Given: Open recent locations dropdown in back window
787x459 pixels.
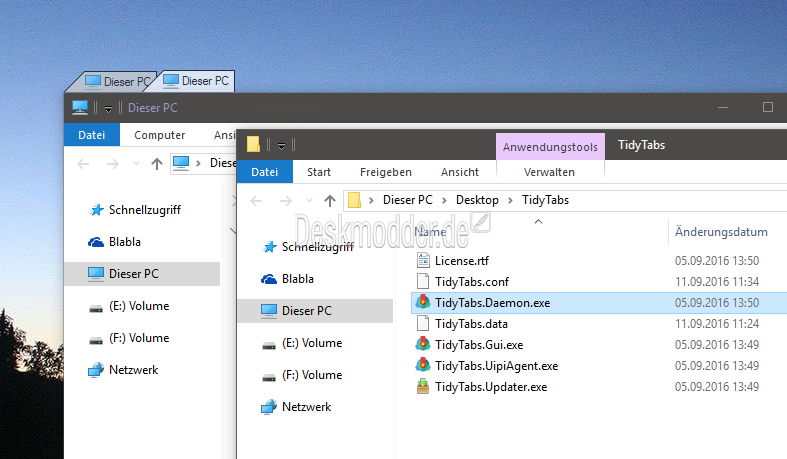Looking at the screenshot, I should [136, 164].
